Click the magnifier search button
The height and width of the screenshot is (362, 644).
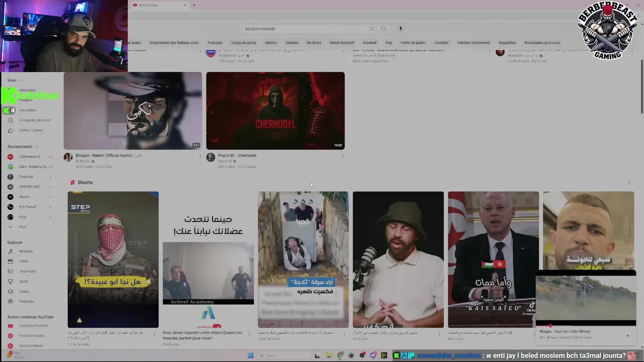click(383, 29)
